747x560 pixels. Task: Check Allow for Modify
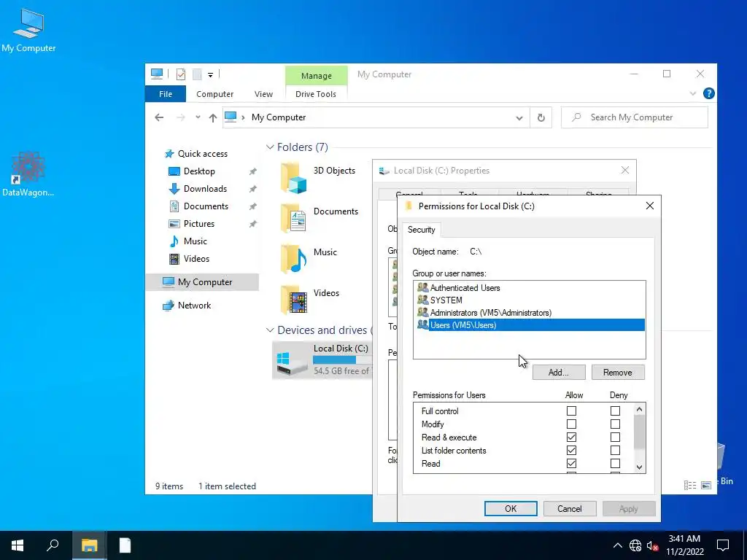coord(571,424)
